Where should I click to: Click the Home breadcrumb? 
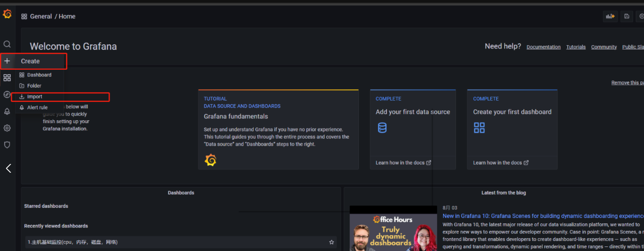pyautogui.click(x=67, y=16)
